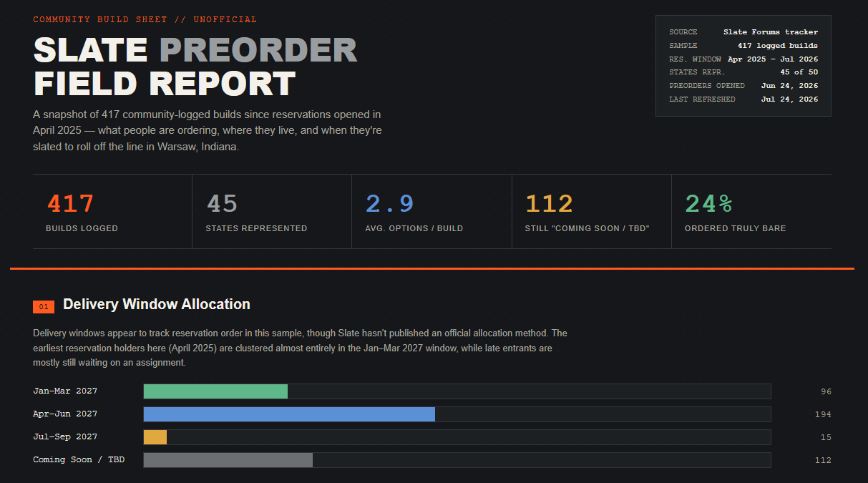The height and width of the screenshot is (483, 868).
Task: Click the "SAMPLE" label in info box
Action: coord(683,46)
